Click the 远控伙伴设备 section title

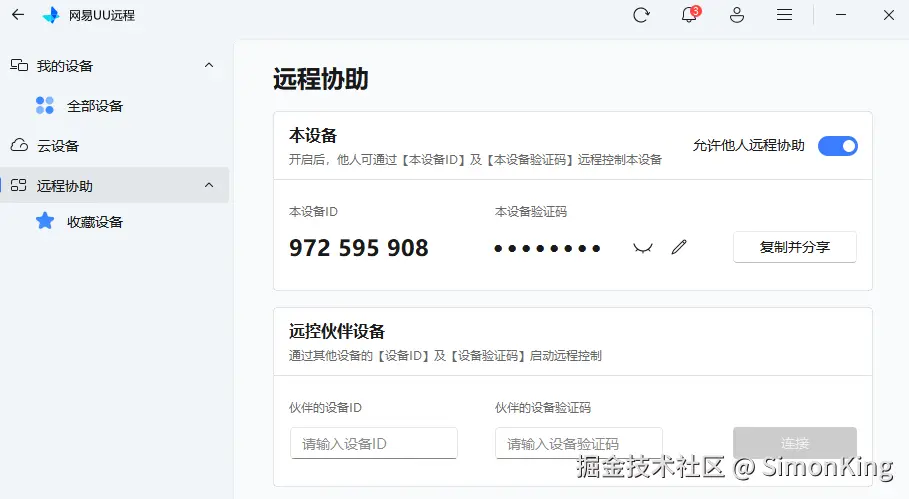pos(337,332)
